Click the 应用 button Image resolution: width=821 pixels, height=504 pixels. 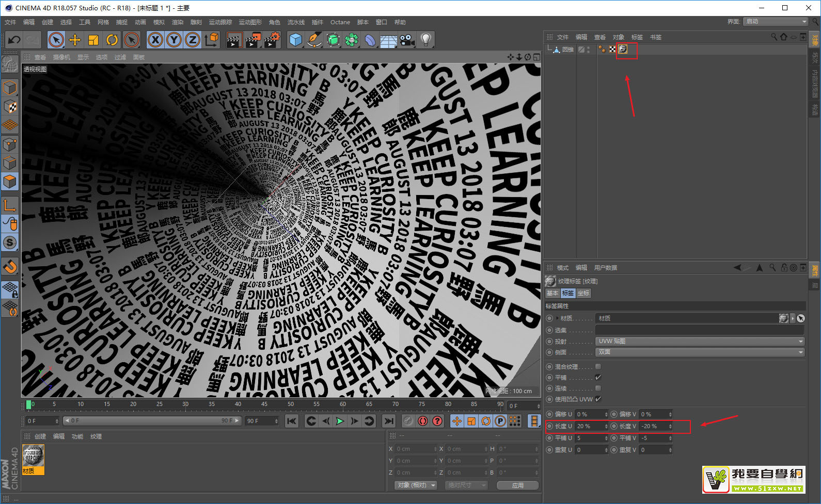(x=518, y=485)
